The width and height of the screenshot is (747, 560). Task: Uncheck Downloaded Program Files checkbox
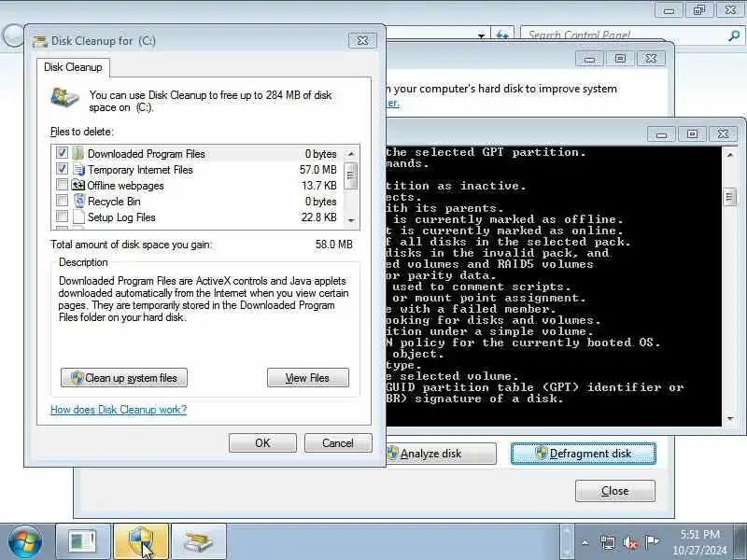[62, 153]
